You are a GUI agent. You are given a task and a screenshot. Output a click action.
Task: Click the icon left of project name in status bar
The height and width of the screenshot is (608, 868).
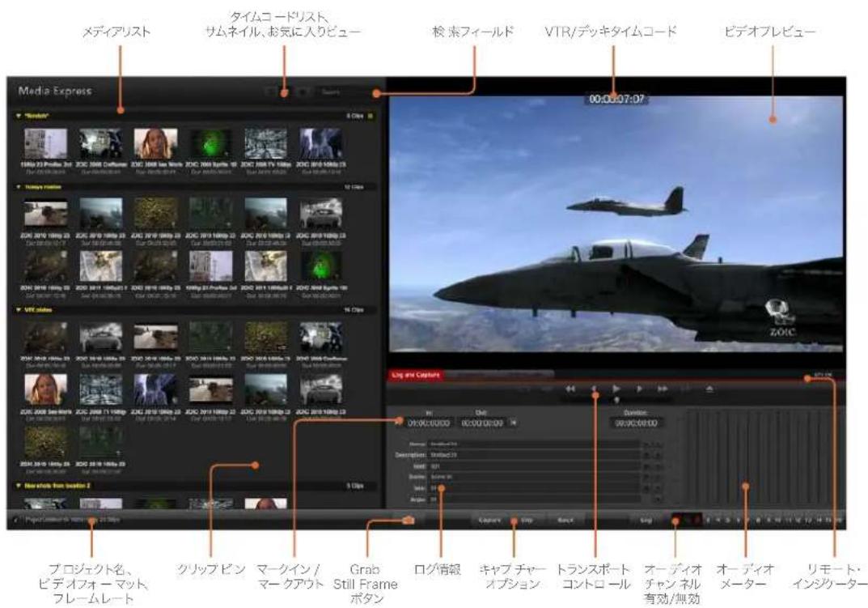(15, 520)
